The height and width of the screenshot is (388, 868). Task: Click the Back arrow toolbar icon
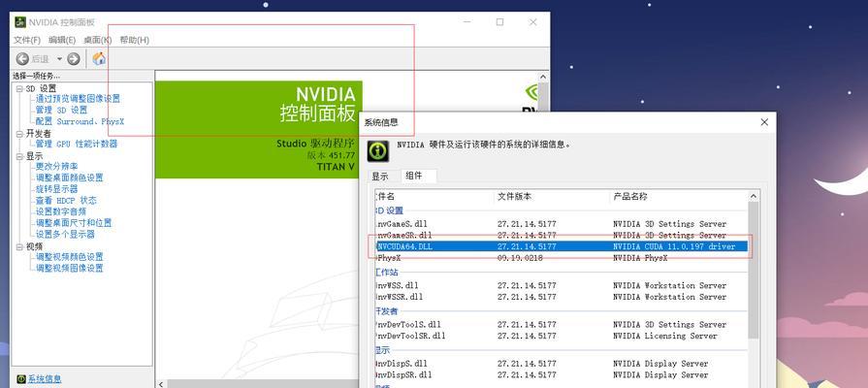[x=22, y=58]
